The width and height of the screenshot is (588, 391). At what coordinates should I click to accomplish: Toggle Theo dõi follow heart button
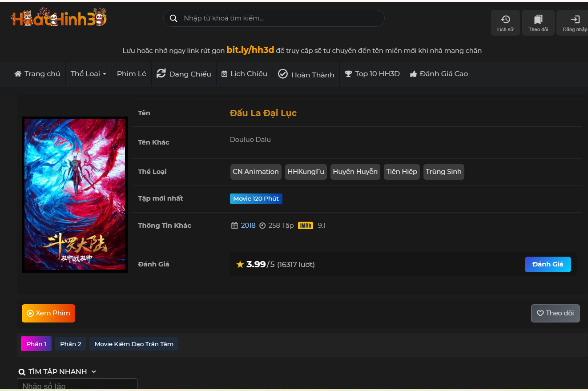tap(555, 313)
